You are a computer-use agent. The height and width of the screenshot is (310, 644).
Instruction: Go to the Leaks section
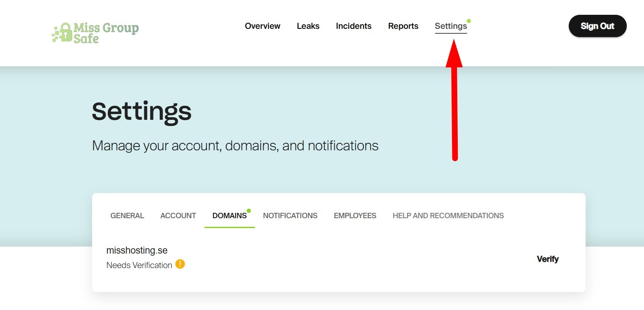pyautogui.click(x=308, y=26)
